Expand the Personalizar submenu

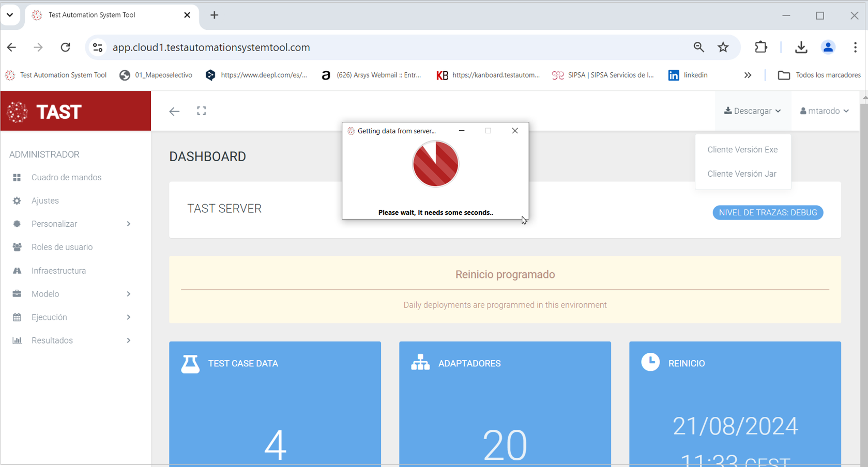pos(71,224)
